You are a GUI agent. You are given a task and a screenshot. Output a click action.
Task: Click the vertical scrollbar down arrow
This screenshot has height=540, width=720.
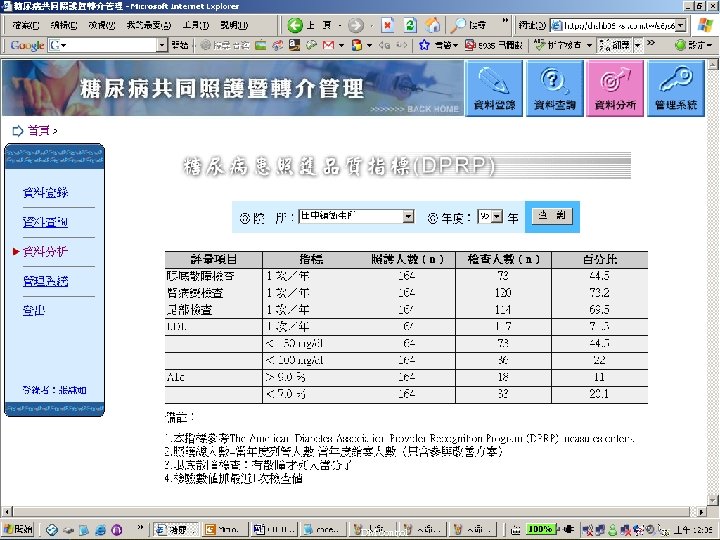point(713,500)
